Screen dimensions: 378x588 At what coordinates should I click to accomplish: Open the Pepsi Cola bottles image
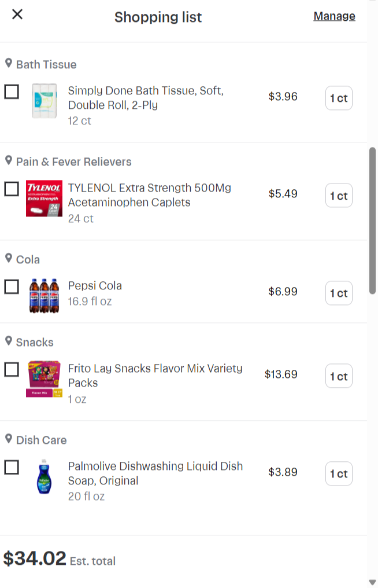coord(44,295)
